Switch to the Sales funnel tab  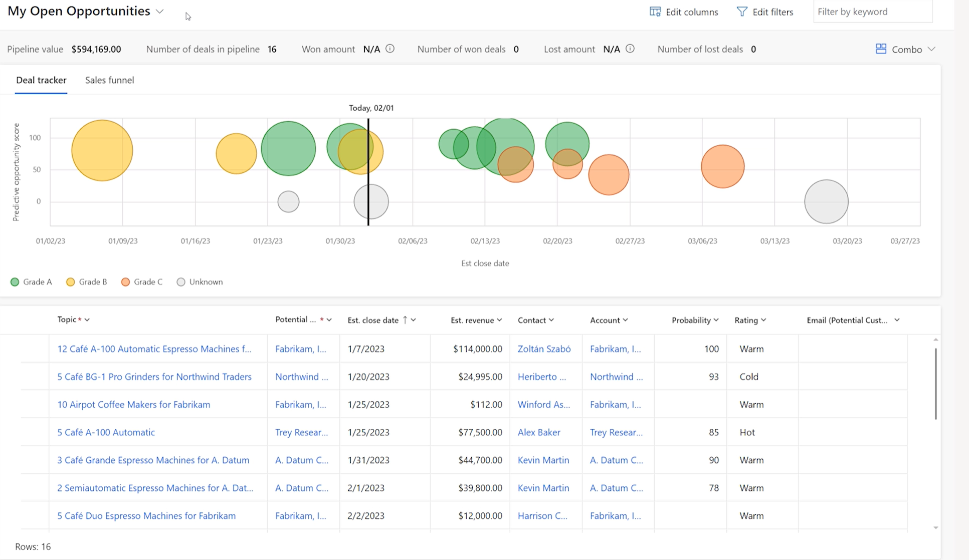[109, 80]
